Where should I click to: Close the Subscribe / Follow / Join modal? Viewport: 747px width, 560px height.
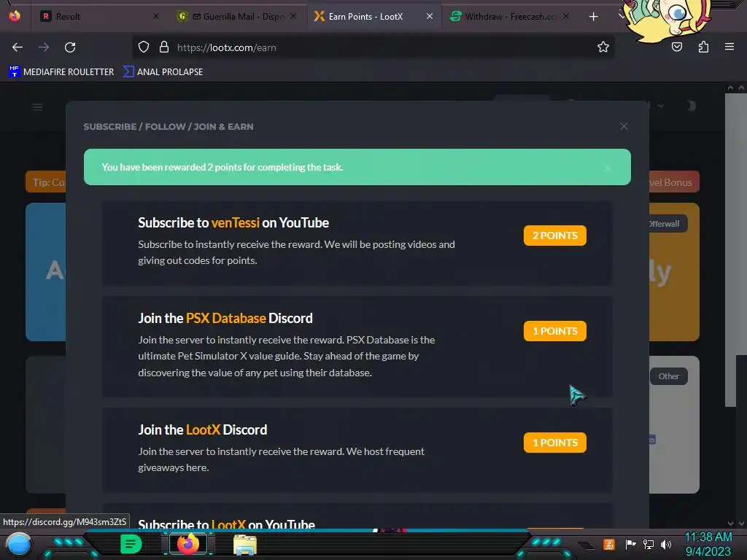(624, 126)
